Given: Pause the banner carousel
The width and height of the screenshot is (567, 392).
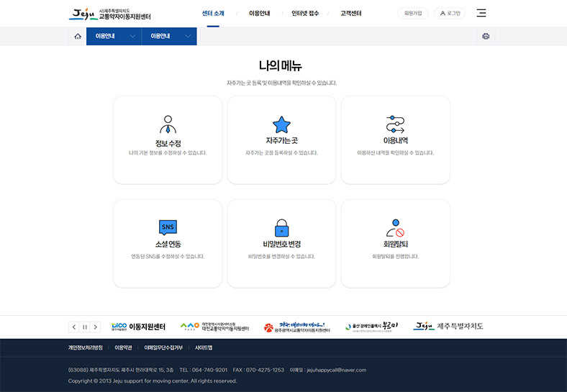Looking at the screenshot, I should (x=85, y=327).
